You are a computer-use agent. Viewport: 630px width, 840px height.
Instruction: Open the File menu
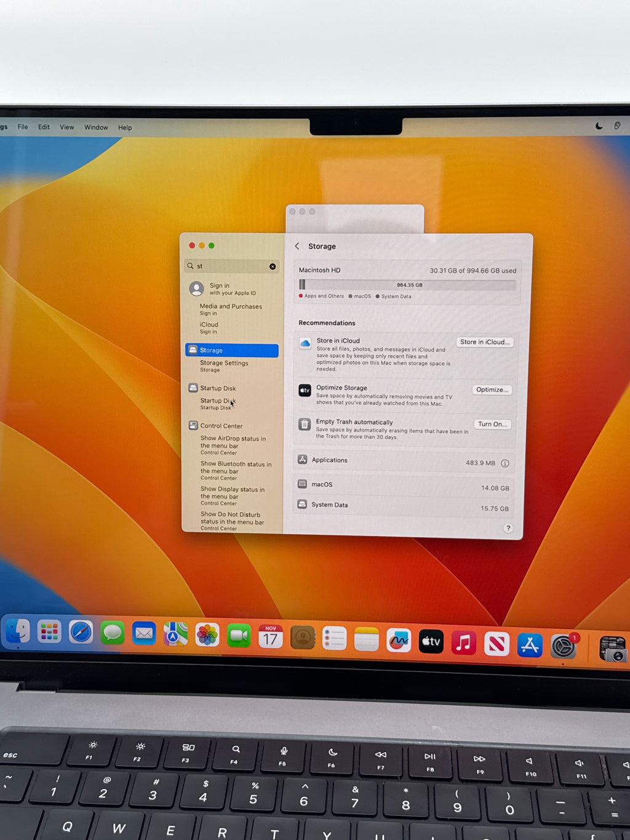coord(23,127)
